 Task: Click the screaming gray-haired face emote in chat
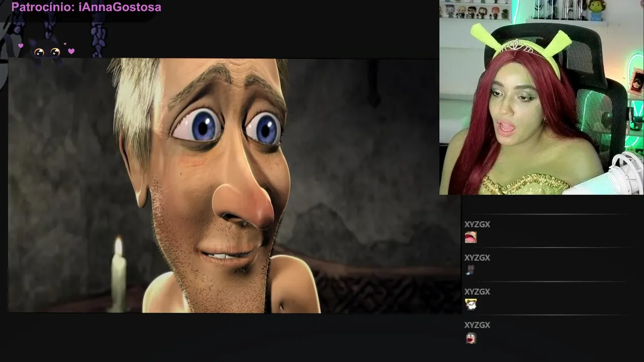point(470,338)
